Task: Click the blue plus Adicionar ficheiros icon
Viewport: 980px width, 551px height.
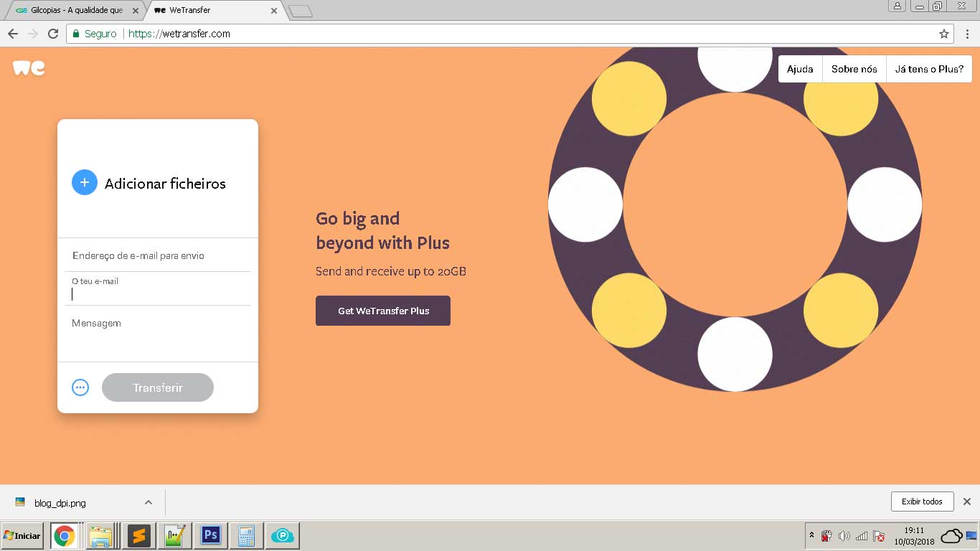Action: (x=84, y=183)
